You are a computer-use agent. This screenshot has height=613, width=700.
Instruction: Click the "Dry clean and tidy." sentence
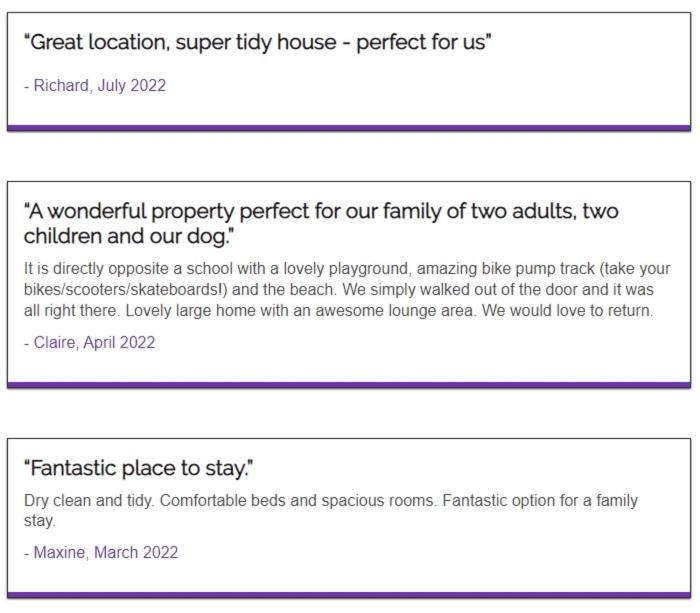pyautogui.click(x=89, y=500)
